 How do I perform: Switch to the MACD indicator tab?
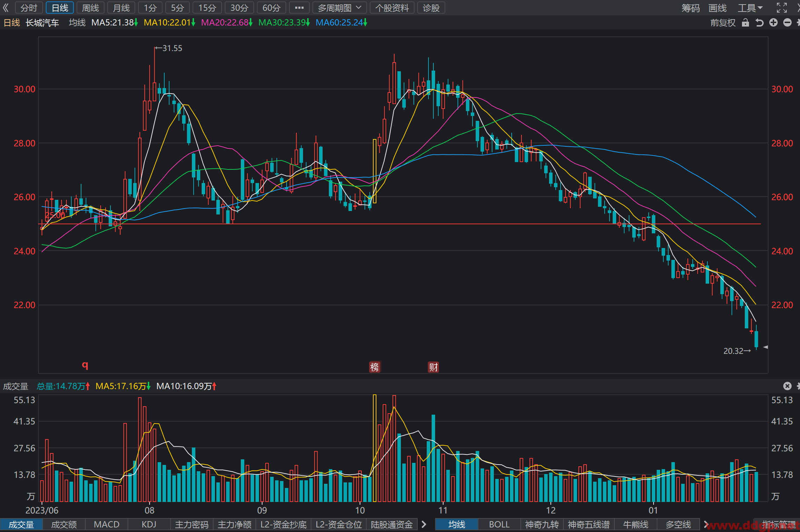(x=107, y=524)
